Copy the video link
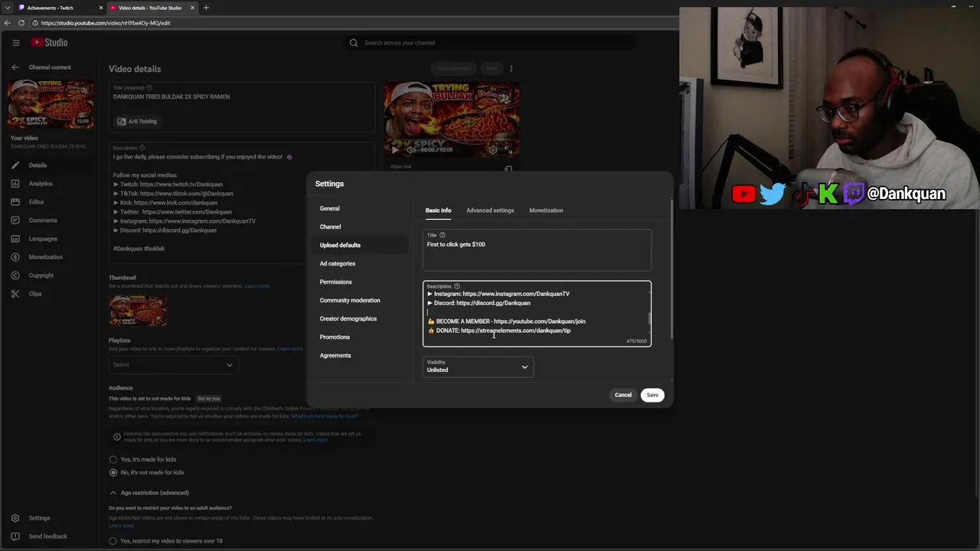Screen dimensions: 980x551 coord(508,169)
